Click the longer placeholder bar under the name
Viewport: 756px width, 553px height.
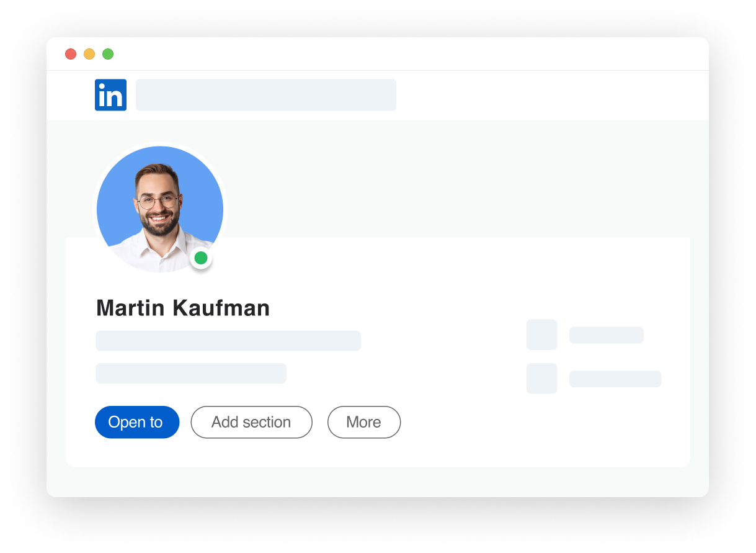pos(228,341)
